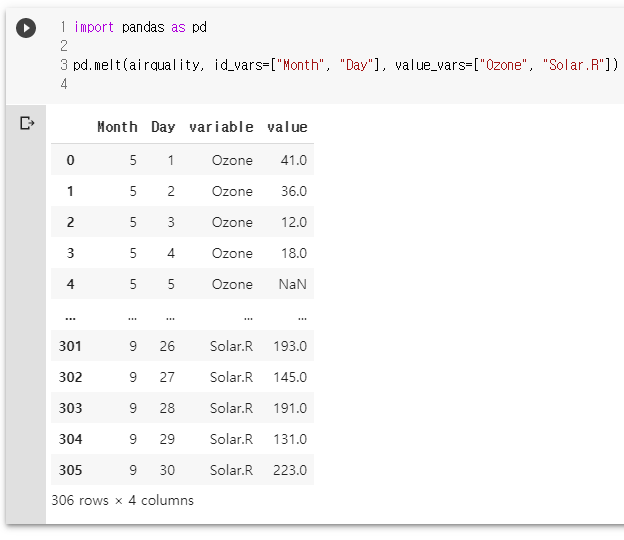624x540 pixels.
Task: Run the code cell with play button
Action: pos(26,28)
